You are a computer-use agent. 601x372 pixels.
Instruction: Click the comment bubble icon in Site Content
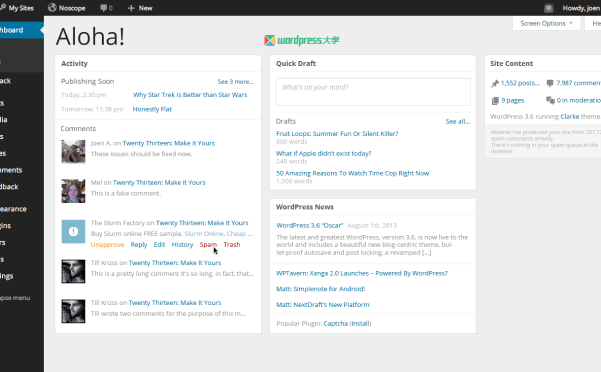coord(550,83)
